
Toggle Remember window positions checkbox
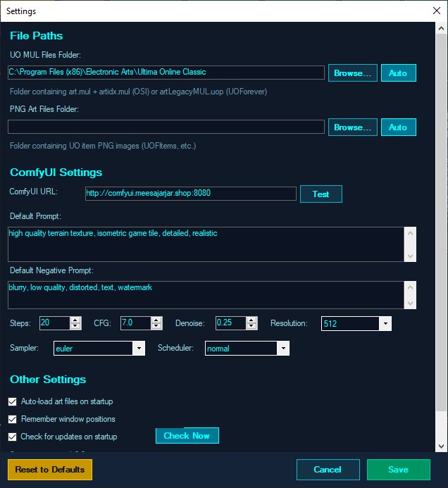pyautogui.click(x=13, y=420)
